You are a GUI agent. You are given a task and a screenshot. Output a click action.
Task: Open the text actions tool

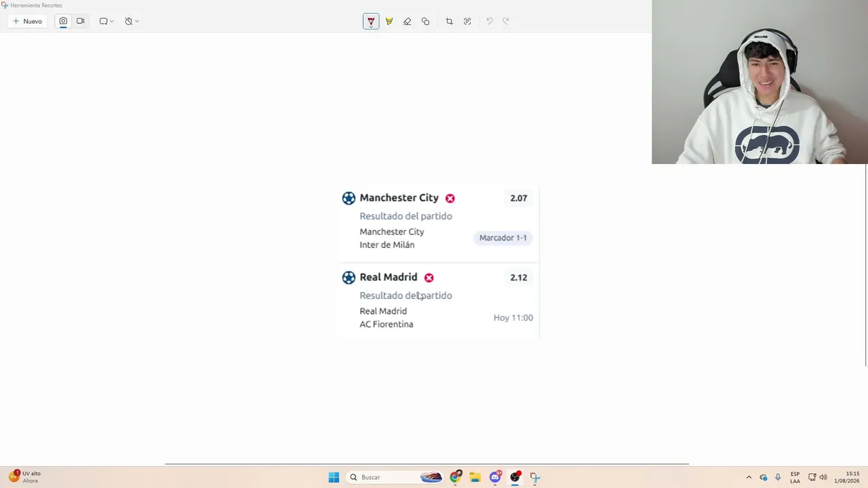(x=467, y=21)
